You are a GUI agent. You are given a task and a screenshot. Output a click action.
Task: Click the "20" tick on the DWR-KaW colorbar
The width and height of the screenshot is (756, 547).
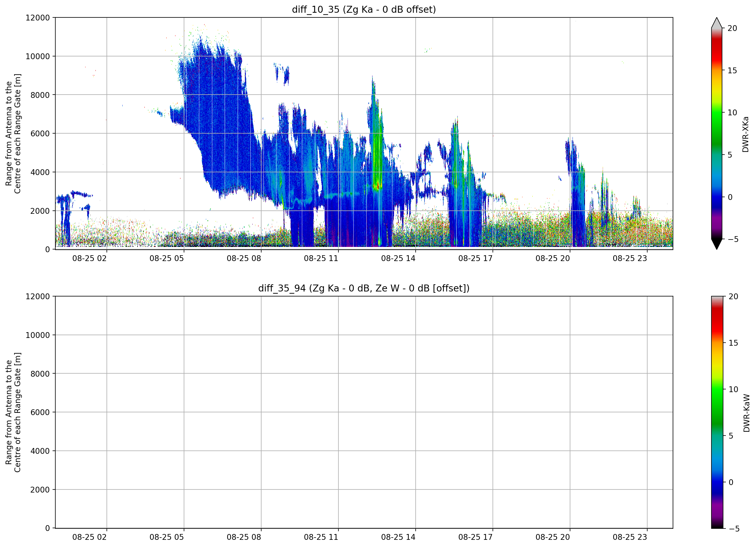[x=733, y=296]
